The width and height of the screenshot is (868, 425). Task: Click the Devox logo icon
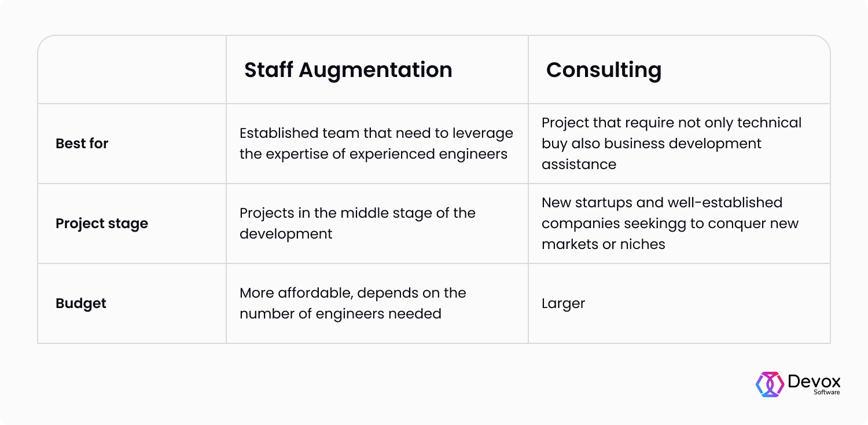[770, 384]
